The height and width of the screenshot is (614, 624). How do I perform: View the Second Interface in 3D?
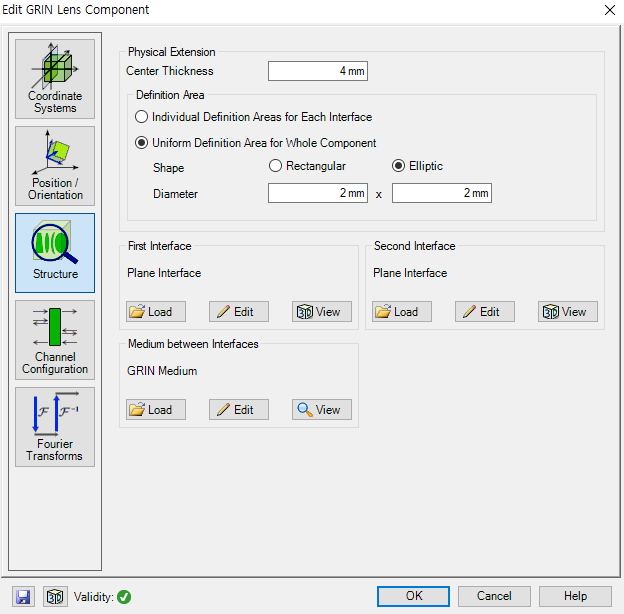[567, 312]
